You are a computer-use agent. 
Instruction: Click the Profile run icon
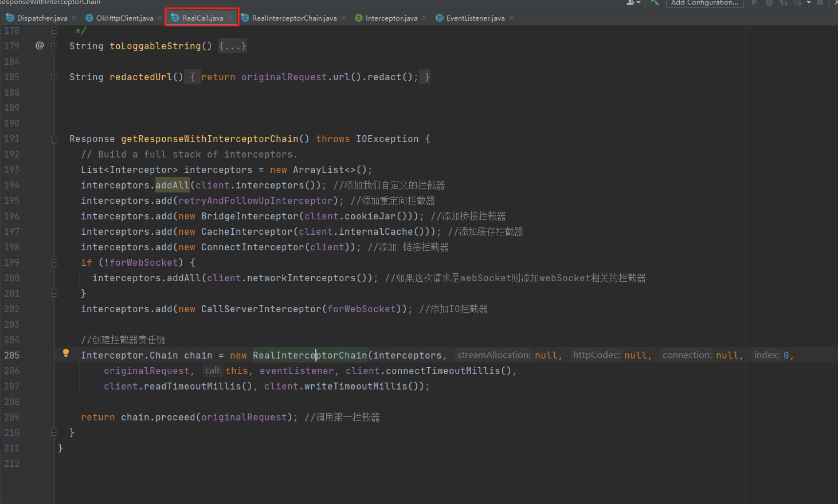(x=798, y=2)
